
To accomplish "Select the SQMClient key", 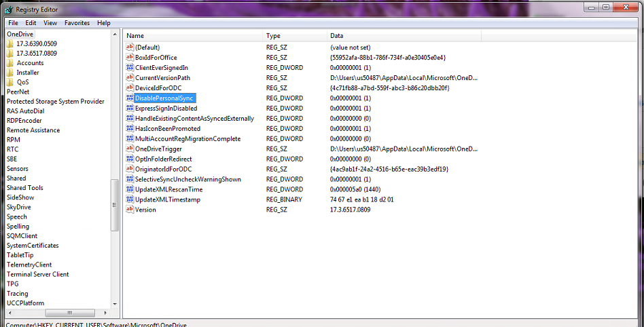I will pyautogui.click(x=22, y=236).
